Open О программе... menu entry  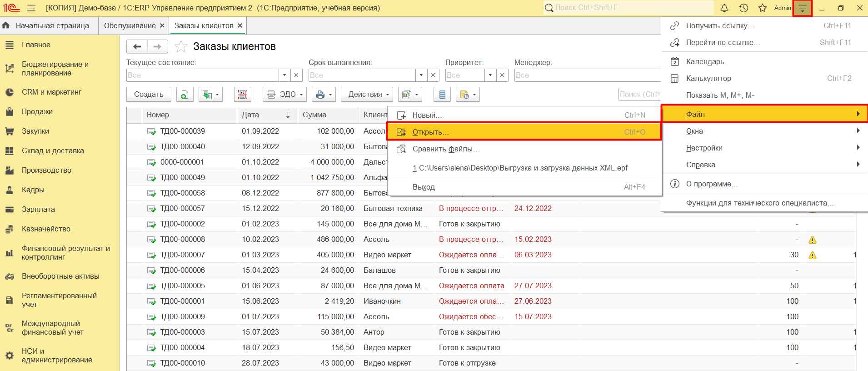pos(764,184)
